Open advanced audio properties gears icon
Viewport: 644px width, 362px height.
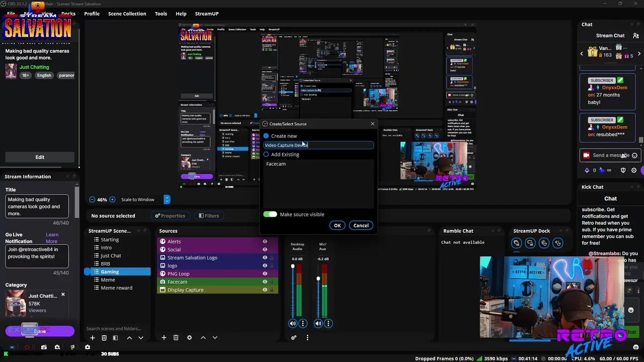(x=294, y=337)
